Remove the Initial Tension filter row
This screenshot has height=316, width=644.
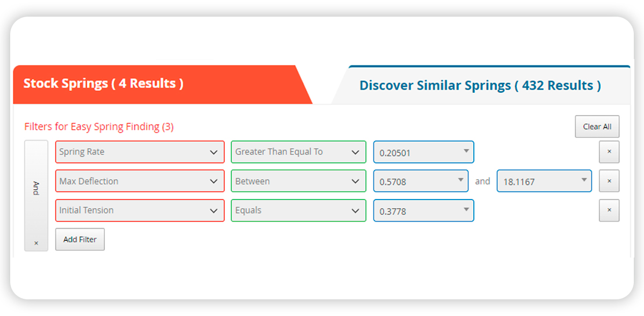(609, 210)
